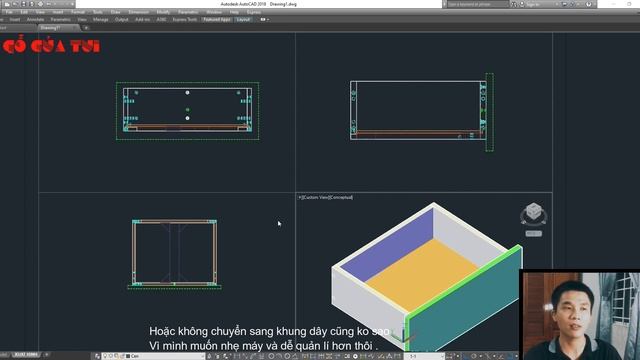Open the Tools menu
The image size is (640, 360).
pos(98,12)
